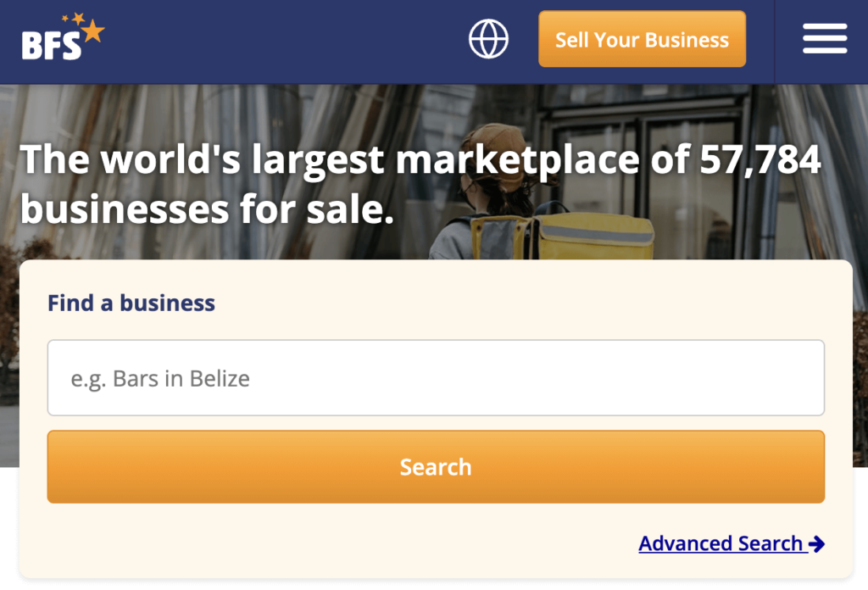Click the globe language selector icon
Viewport: 868px width, 590px height.
(488, 39)
